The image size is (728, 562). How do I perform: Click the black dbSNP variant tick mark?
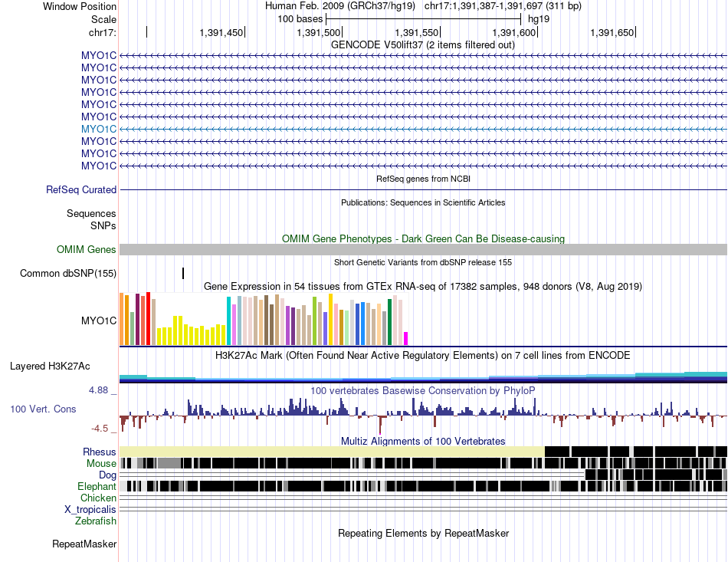click(x=183, y=273)
